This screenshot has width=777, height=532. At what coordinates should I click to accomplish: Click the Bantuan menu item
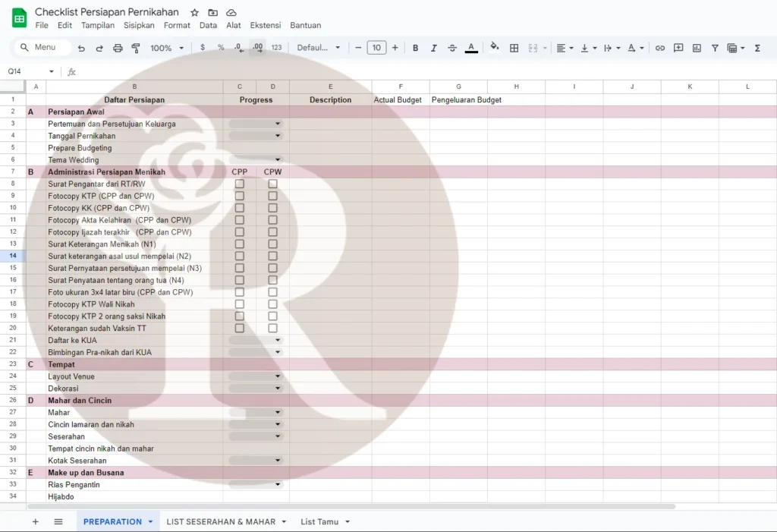pyautogui.click(x=305, y=25)
